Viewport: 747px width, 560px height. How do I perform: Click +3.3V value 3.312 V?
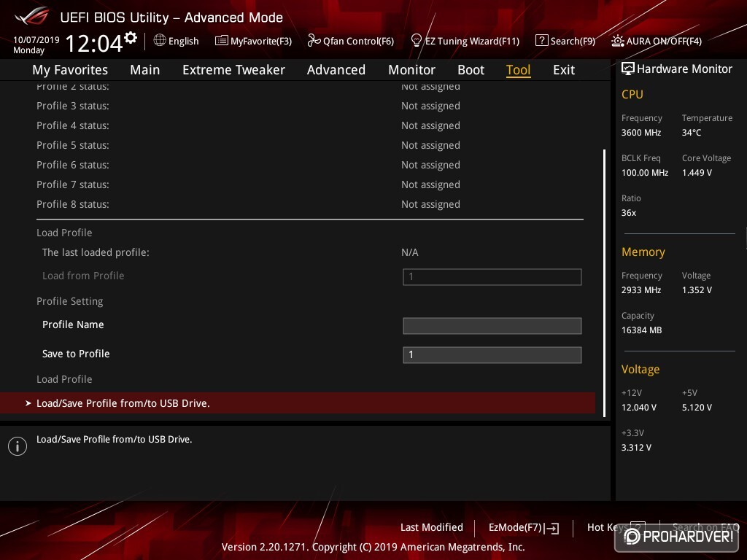pos(636,448)
